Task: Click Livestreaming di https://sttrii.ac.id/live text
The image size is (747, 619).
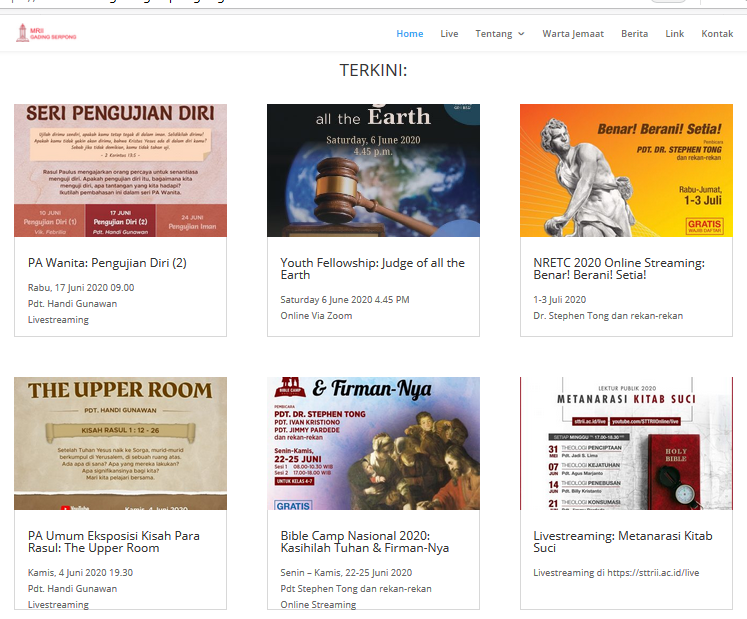Action: click(616, 573)
